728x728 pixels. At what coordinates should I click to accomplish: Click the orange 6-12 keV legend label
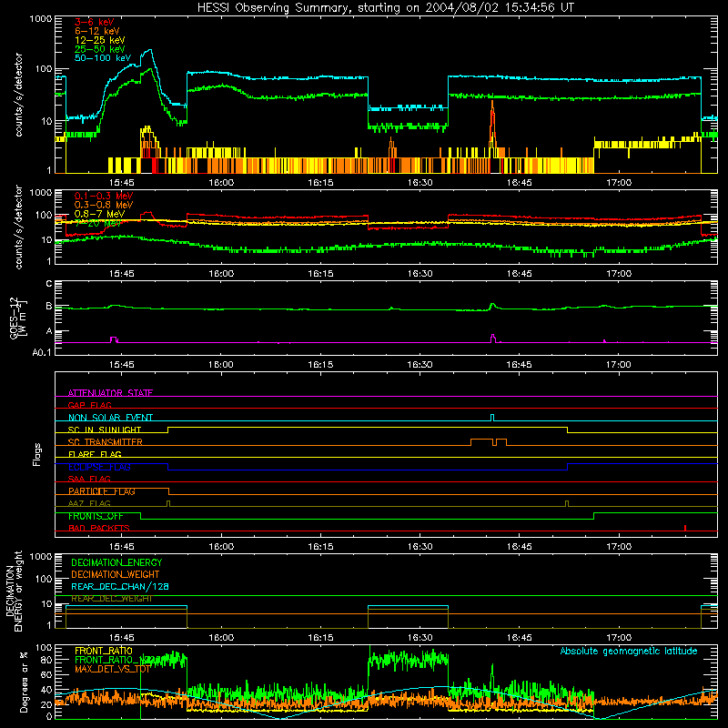pos(97,31)
